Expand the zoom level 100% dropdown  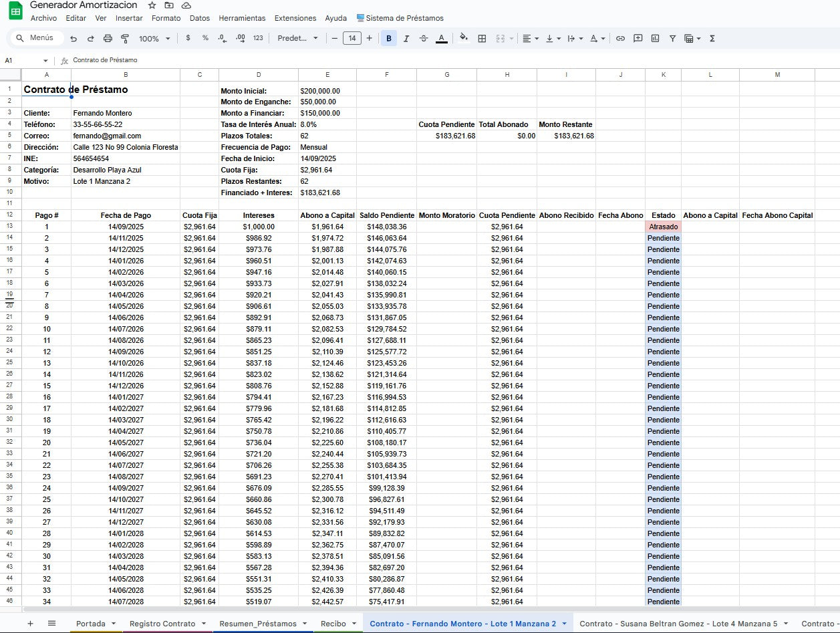point(154,38)
